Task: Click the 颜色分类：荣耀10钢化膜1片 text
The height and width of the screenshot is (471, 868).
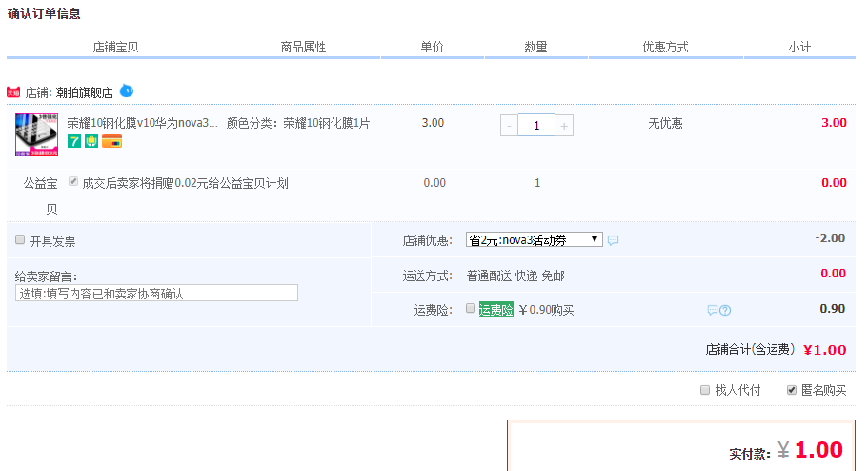Action: click(298, 123)
